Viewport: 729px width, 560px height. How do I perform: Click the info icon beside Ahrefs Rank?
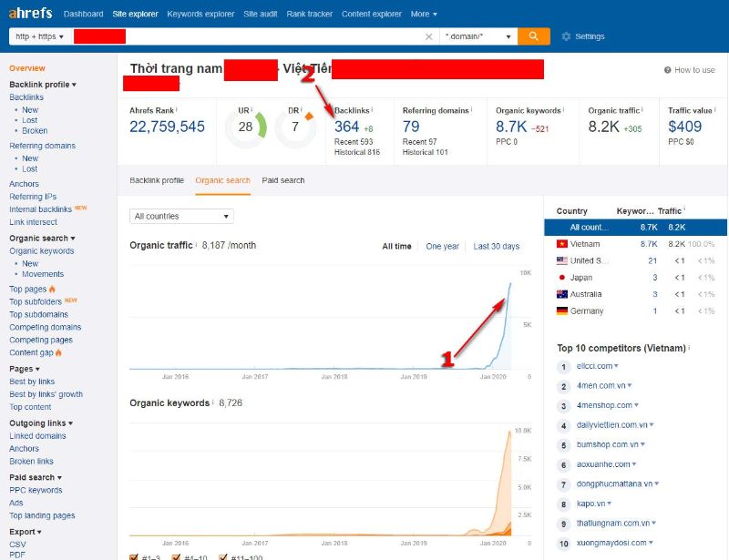[177, 109]
